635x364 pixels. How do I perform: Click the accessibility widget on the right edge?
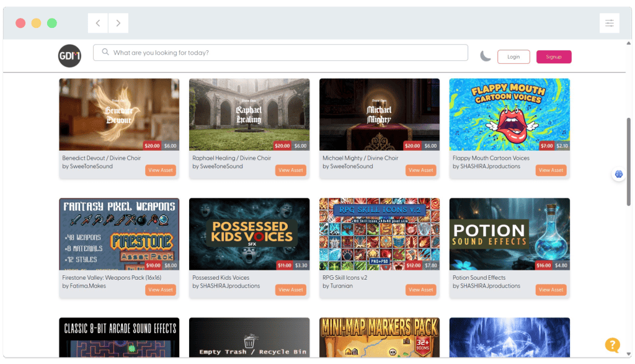(618, 174)
